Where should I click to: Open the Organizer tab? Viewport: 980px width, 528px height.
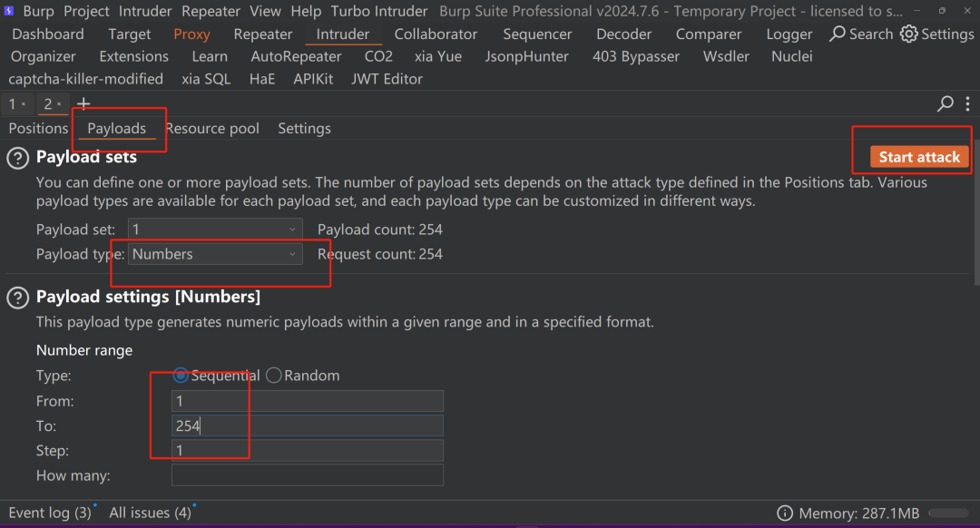pos(44,57)
